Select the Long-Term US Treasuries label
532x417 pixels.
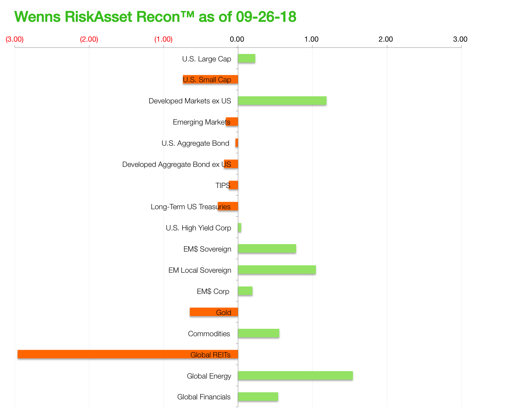pyautogui.click(x=191, y=207)
